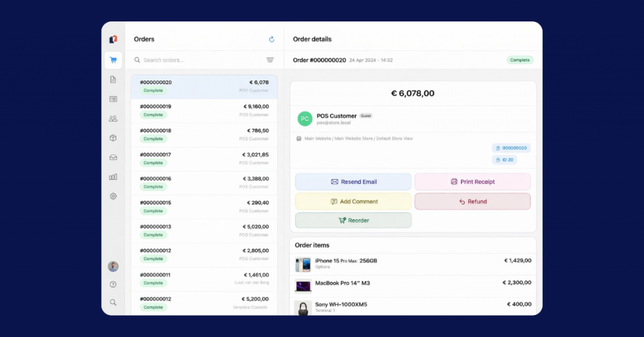Click the Reorder button
The image size is (644, 337).
(353, 221)
